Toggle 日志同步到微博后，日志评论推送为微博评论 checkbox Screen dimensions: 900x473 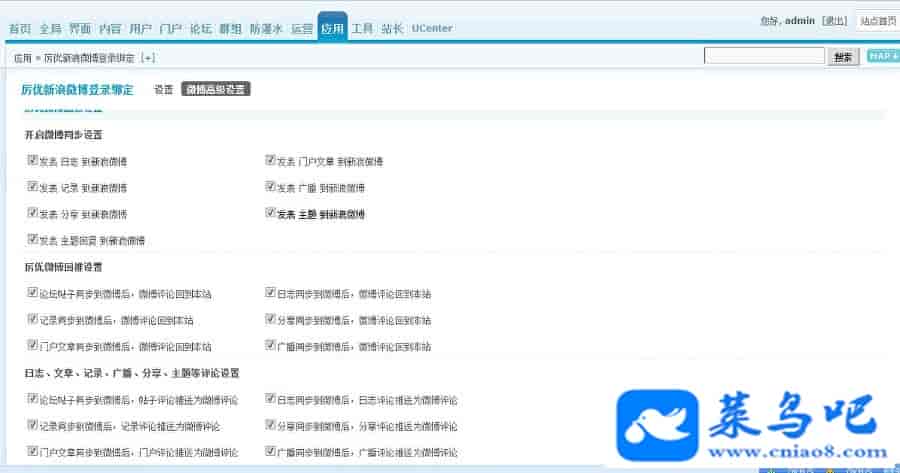[270, 399]
